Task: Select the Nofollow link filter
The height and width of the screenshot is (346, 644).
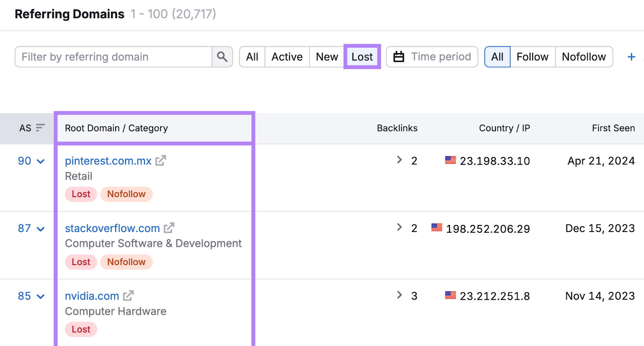Action: [x=584, y=57]
